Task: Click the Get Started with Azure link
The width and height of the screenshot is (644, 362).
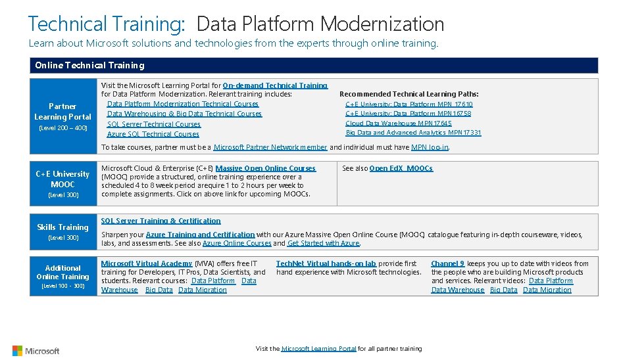Action: click(324, 243)
